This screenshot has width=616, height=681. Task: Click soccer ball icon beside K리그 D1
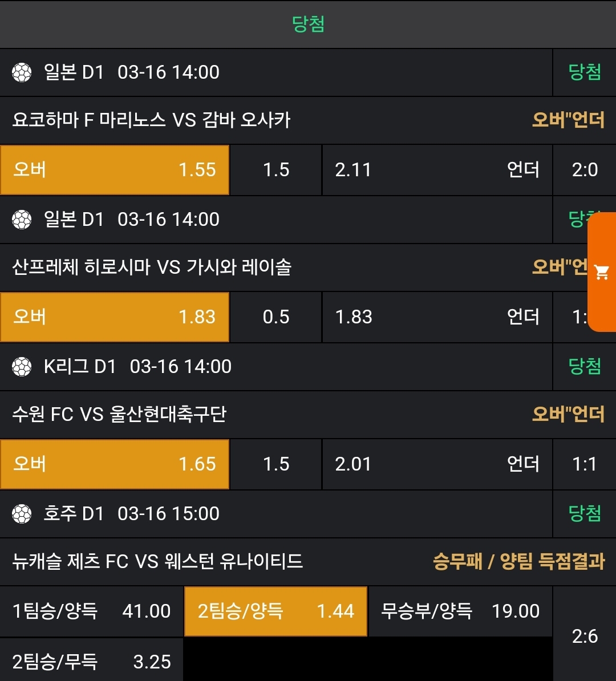point(22,367)
